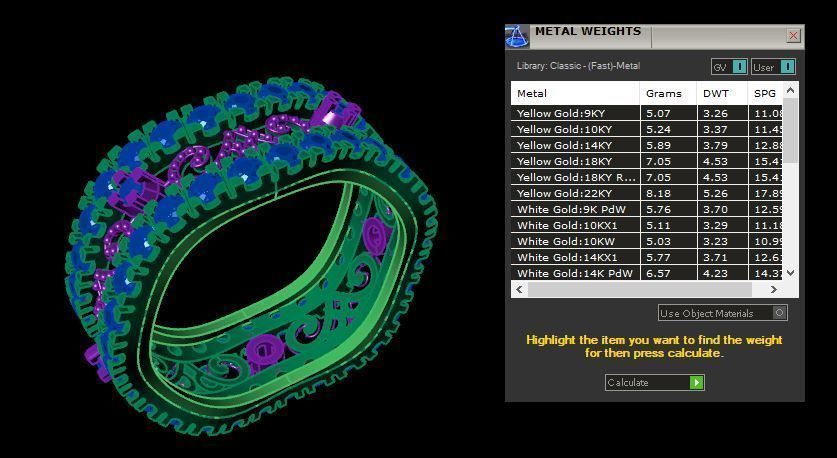837x458 pixels.
Task: Select the White Gold:14K PdW row
Action: 647,273
